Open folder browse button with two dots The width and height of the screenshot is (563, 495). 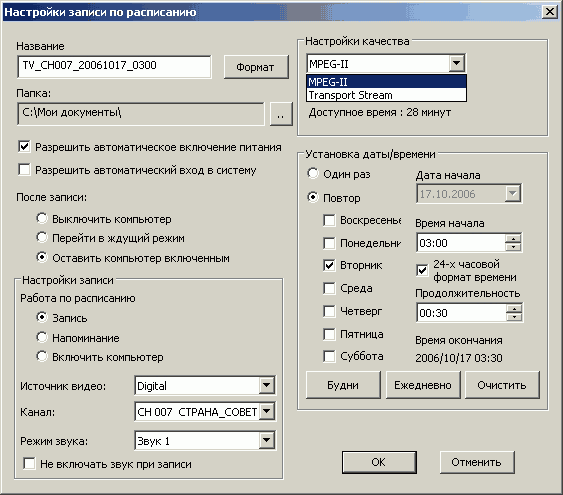click(281, 114)
